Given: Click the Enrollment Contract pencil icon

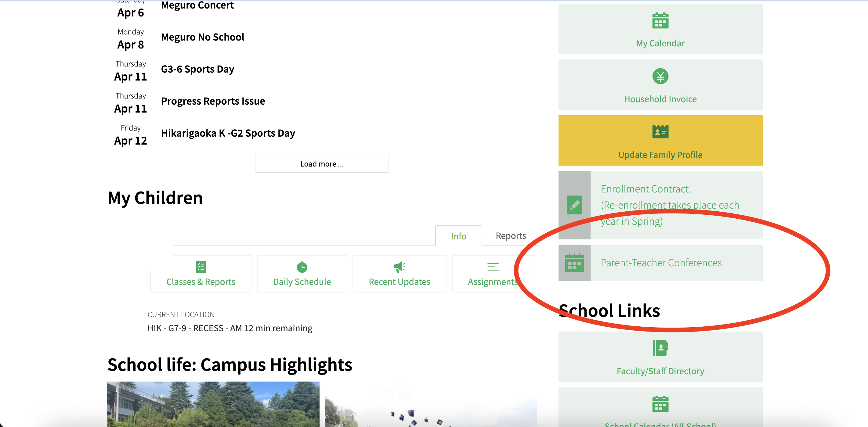Looking at the screenshot, I should (574, 205).
